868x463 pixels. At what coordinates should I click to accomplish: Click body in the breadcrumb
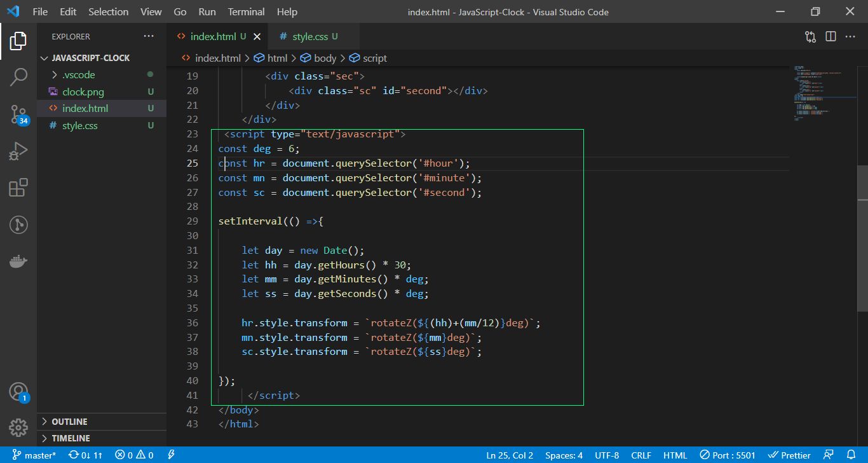tap(318, 58)
